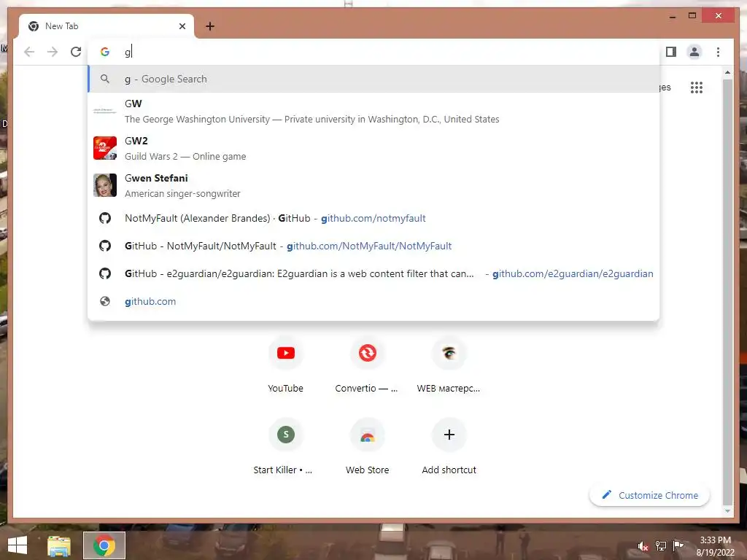The image size is (747, 560).
Task: Click the Customize Chrome button
Action: click(649, 495)
